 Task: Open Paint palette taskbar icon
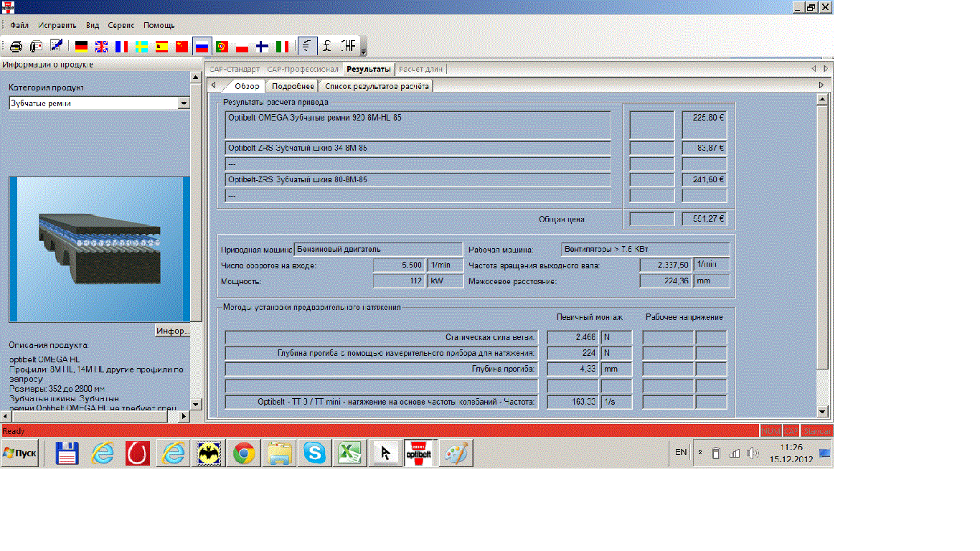(456, 453)
